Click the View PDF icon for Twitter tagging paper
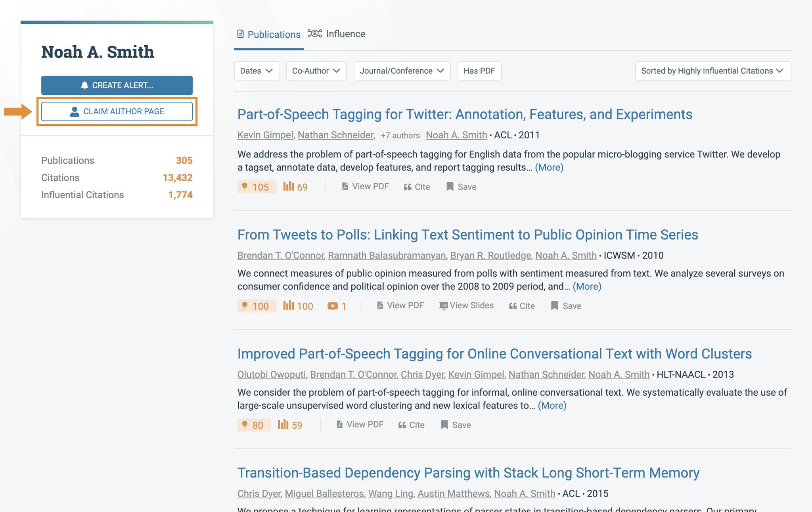This screenshot has height=512, width=812. 345,186
